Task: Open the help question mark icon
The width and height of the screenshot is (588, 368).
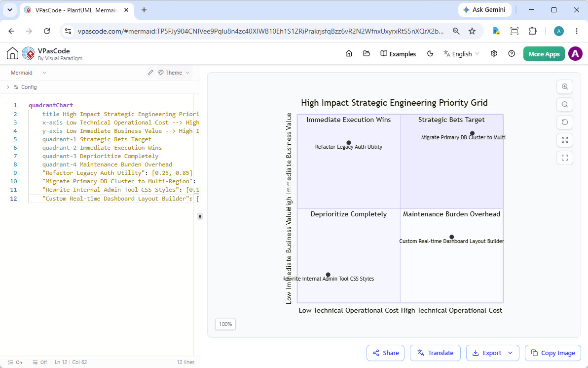Action: [x=512, y=54]
